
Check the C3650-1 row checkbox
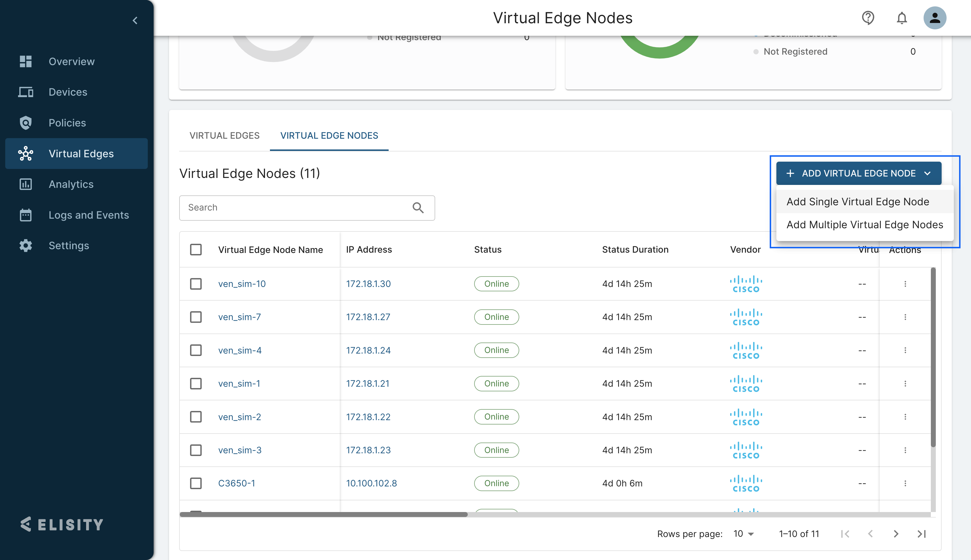click(x=196, y=483)
